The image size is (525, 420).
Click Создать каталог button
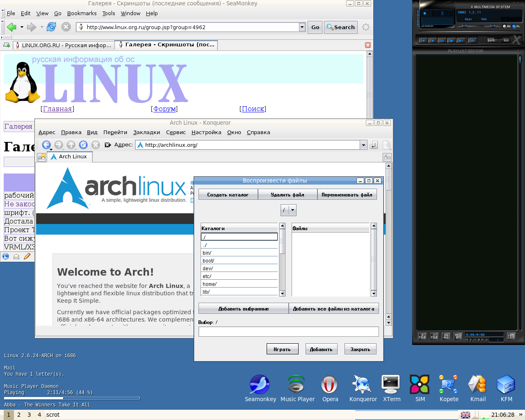228,194
